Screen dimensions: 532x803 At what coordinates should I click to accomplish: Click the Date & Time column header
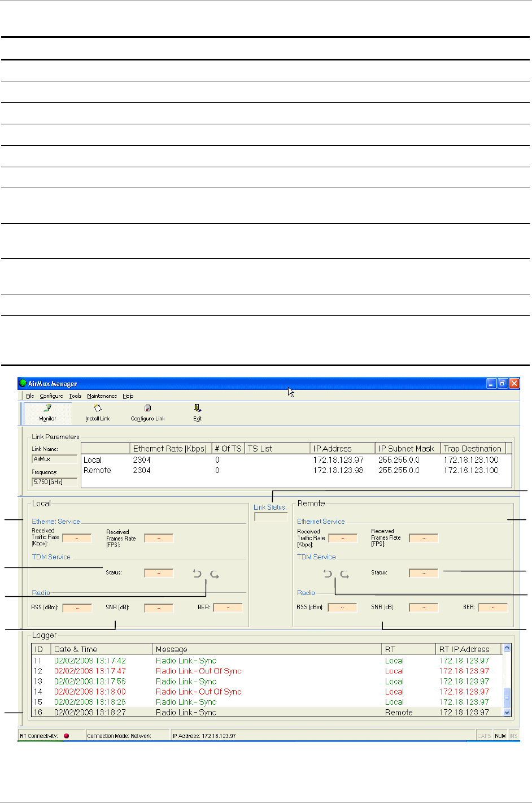pyautogui.click(x=102, y=649)
